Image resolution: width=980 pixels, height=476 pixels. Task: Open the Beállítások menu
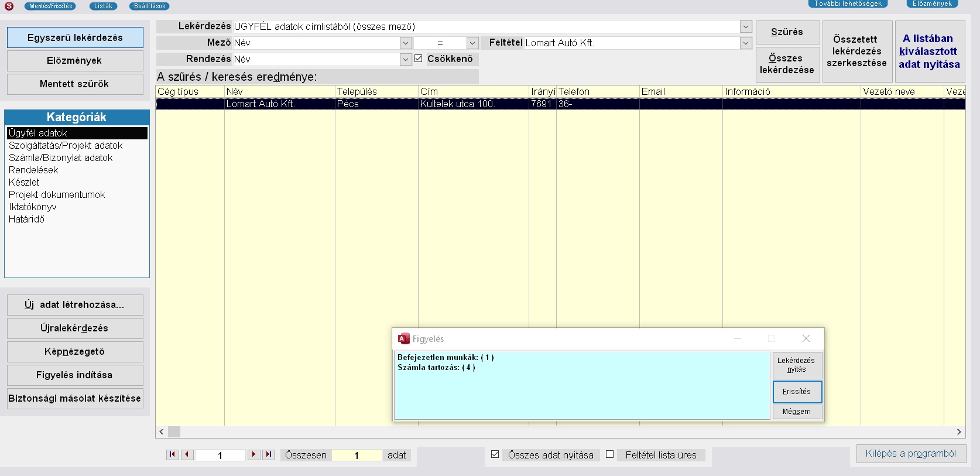(x=149, y=6)
